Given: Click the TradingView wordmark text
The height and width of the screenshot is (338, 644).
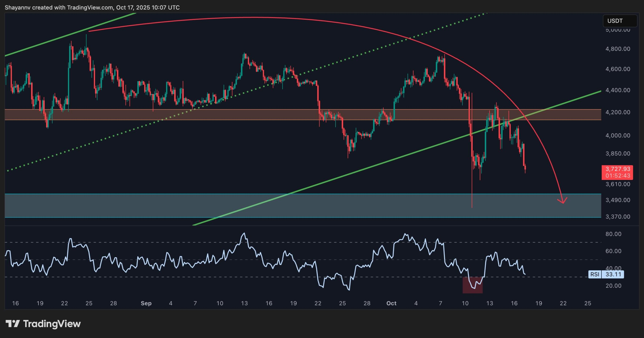Looking at the screenshot, I should (52, 324).
